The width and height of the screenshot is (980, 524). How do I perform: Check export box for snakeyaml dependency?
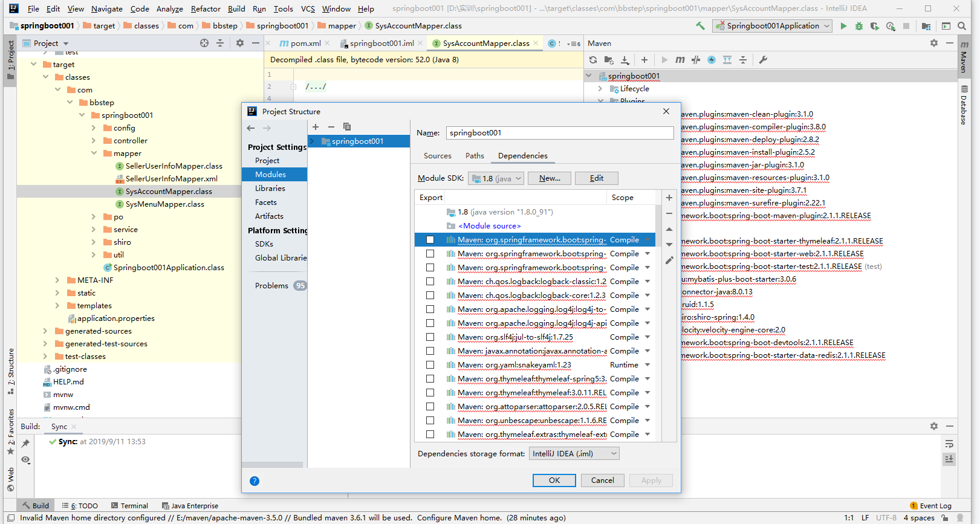[x=430, y=365]
